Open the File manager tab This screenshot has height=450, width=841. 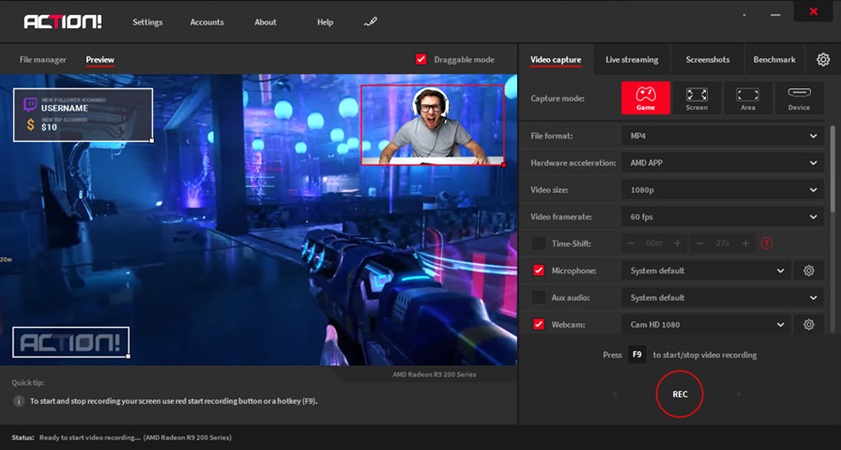click(x=43, y=60)
